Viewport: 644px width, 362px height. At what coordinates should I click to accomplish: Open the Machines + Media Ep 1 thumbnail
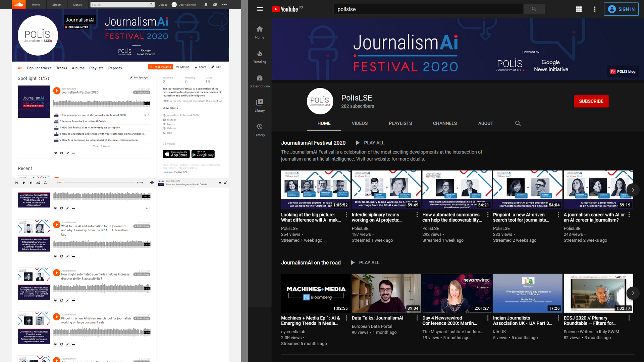(x=316, y=293)
